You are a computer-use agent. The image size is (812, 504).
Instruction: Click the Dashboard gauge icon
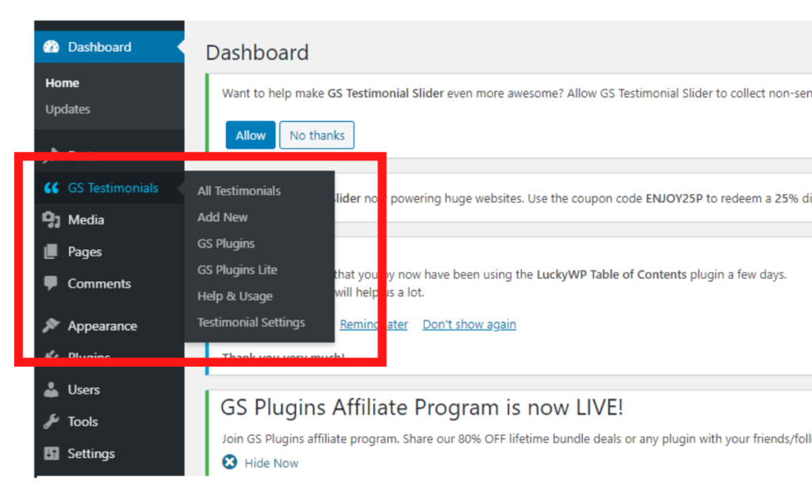click(52, 47)
